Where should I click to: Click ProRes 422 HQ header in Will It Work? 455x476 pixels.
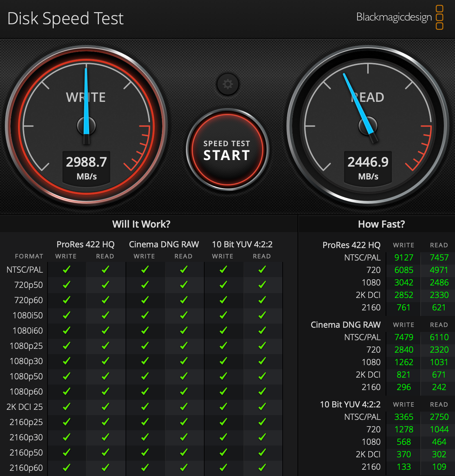click(86, 245)
